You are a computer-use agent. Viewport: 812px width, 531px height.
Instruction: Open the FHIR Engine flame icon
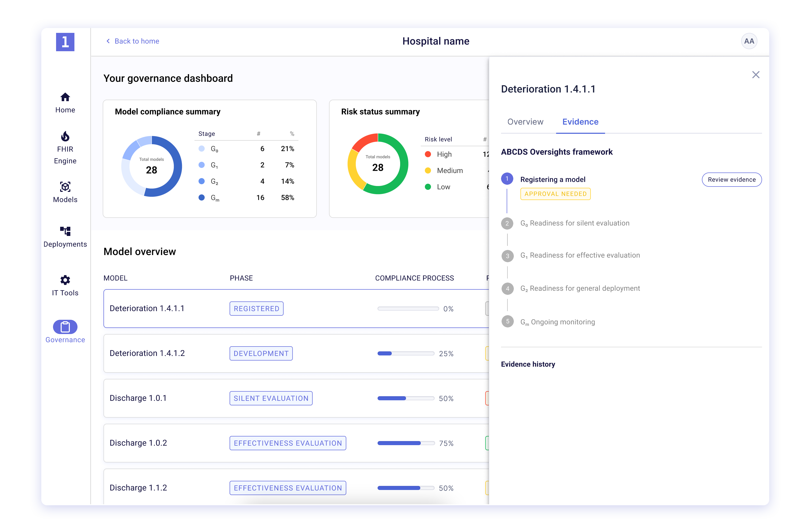pyautogui.click(x=65, y=136)
